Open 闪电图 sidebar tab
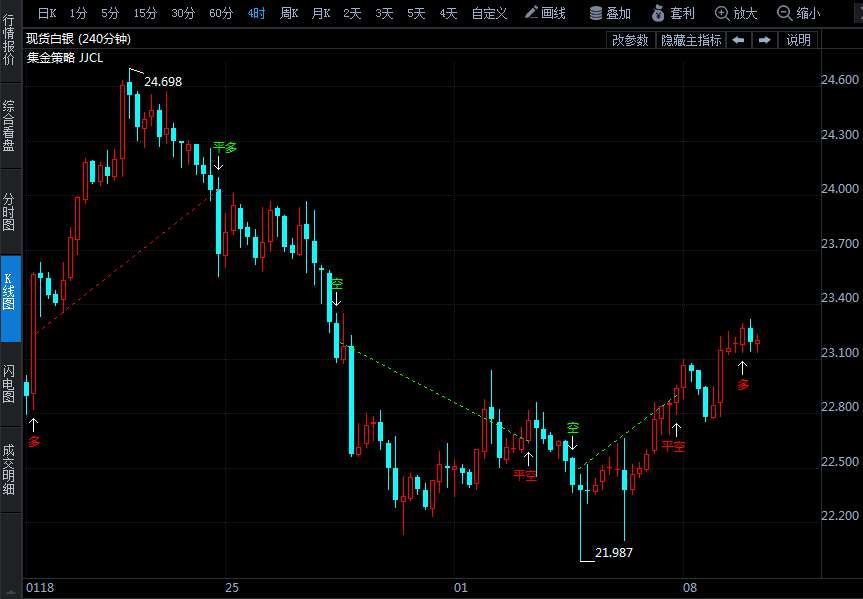 point(9,384)
